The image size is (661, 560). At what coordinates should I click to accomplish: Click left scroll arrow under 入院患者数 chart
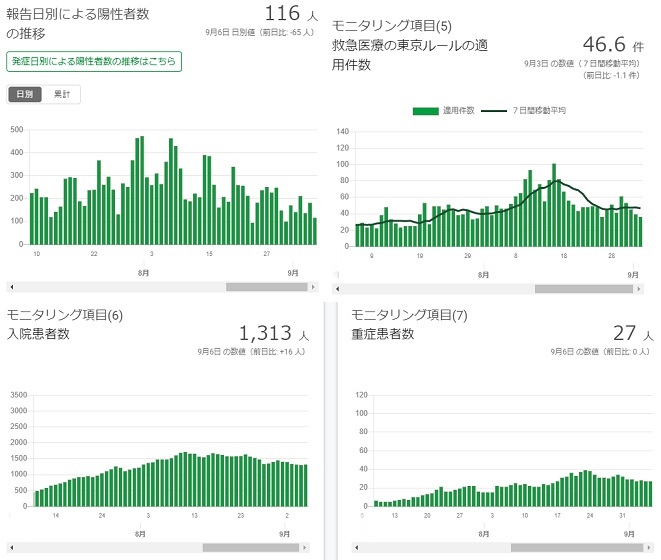pyautogui.click(x=11, y=548)
